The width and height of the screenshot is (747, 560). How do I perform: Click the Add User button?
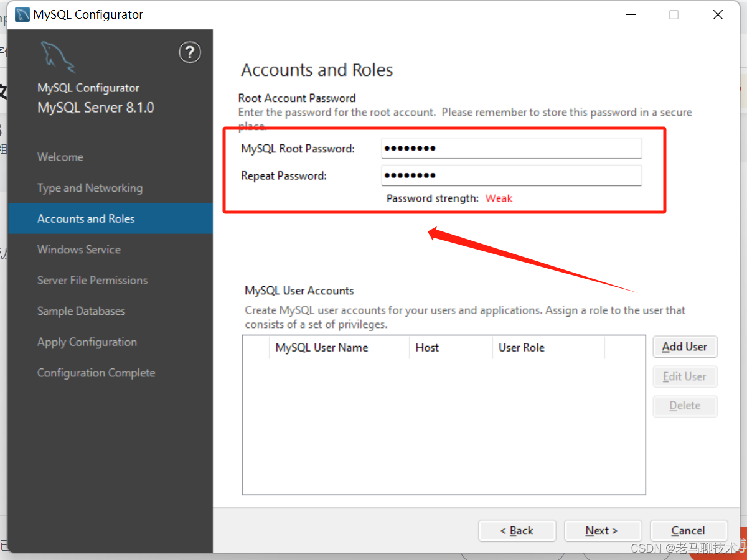pos(685,347)
